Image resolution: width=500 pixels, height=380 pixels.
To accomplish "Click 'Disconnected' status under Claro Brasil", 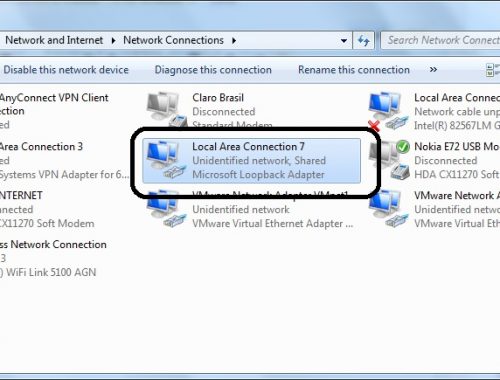I will click(224, 112).
